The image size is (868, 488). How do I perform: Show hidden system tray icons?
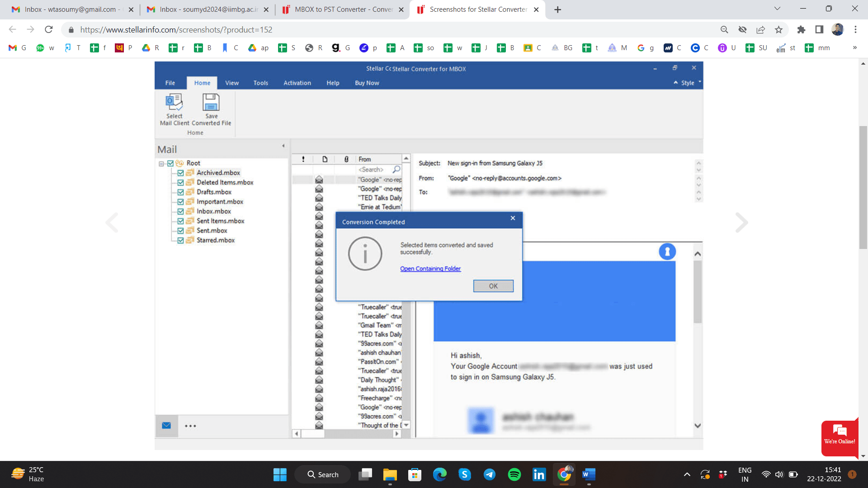(x=687, y=474)
